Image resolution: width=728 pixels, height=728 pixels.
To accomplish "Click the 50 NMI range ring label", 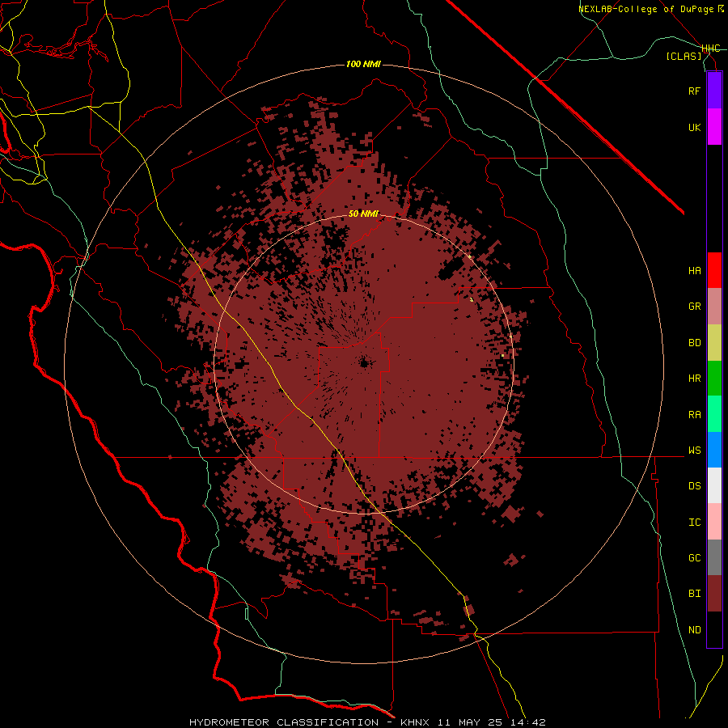I will [363, 214].
